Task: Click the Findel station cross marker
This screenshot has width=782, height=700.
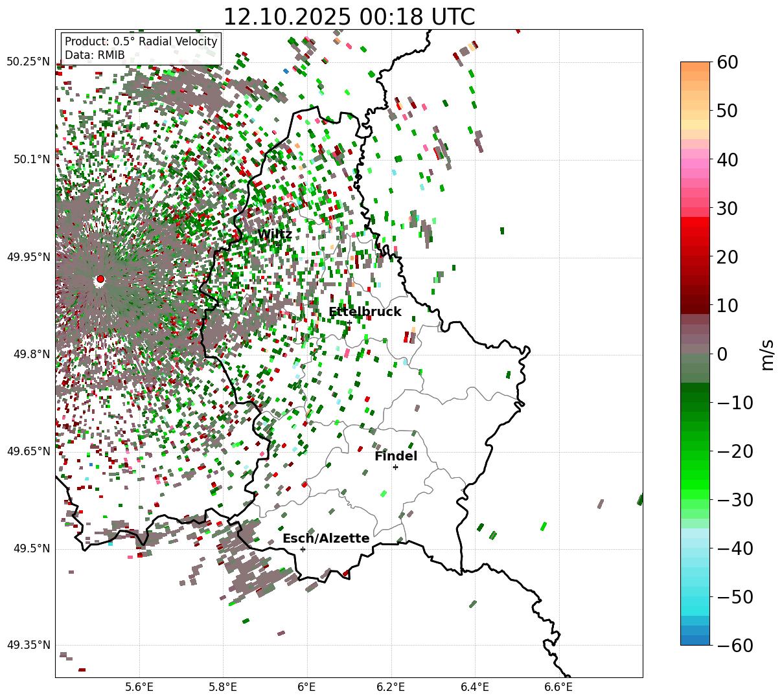Action: pos(395,467)
